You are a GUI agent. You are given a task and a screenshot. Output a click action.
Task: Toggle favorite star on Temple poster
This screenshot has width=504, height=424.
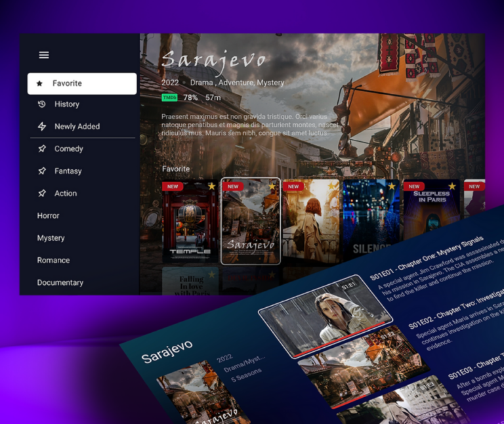click(x=212, y=186)
